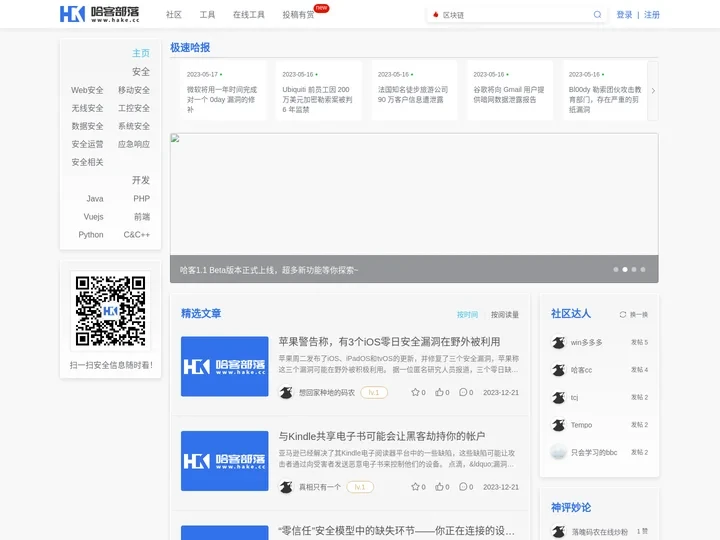Open 安全 category heading in sidebar
The image size is (720, 540).
141,72
